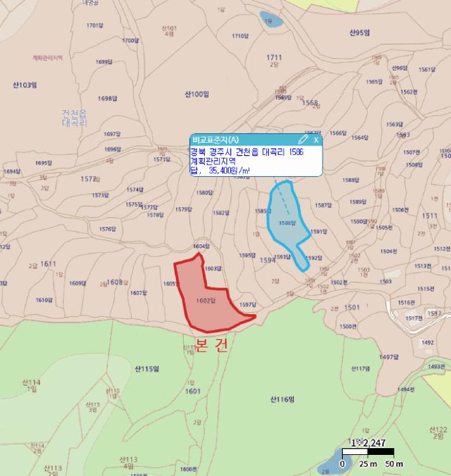
Task: Click forest parcel 산116임
Action: [x=282, y=399]
